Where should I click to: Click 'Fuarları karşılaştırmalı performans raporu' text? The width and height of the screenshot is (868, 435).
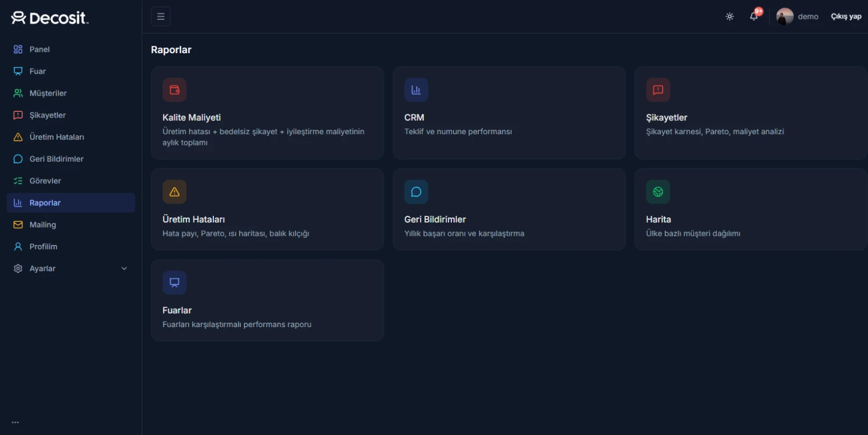point(237,324)
